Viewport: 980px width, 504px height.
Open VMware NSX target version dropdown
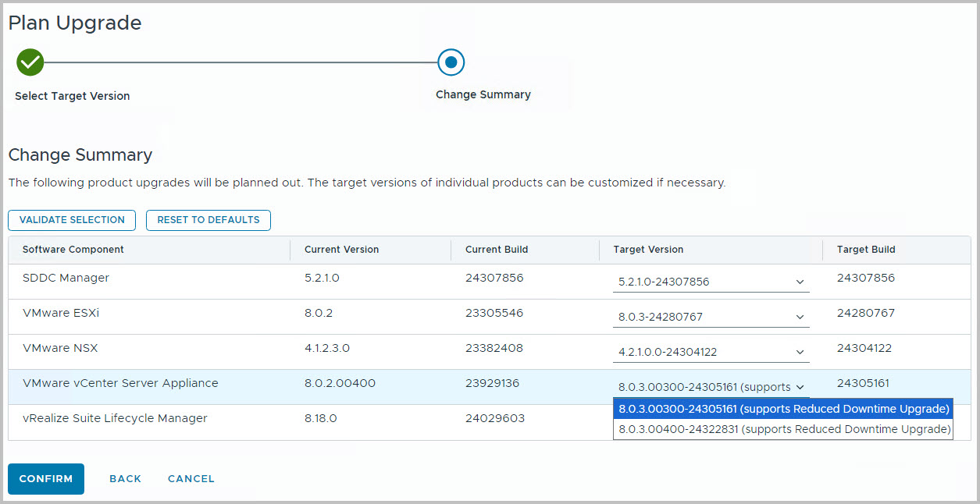click(711, 352)
